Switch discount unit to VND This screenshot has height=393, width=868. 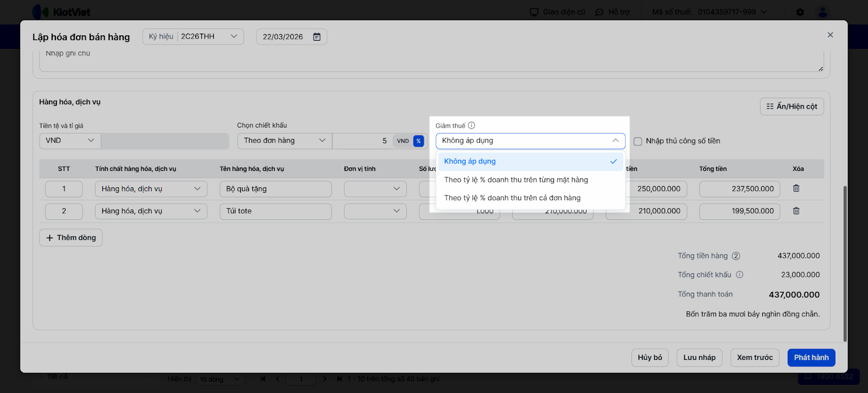[403, 141]
